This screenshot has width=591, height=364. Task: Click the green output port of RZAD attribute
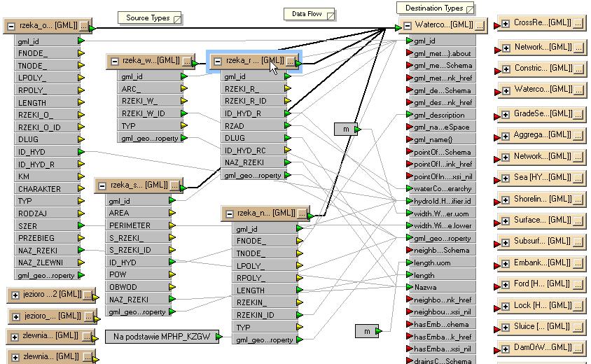click(288, 125)
